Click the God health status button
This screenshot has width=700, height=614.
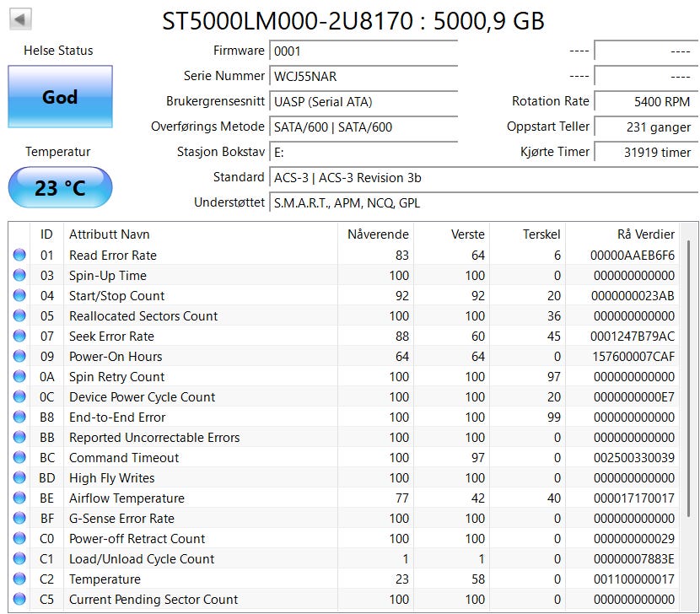pos(60,97)
